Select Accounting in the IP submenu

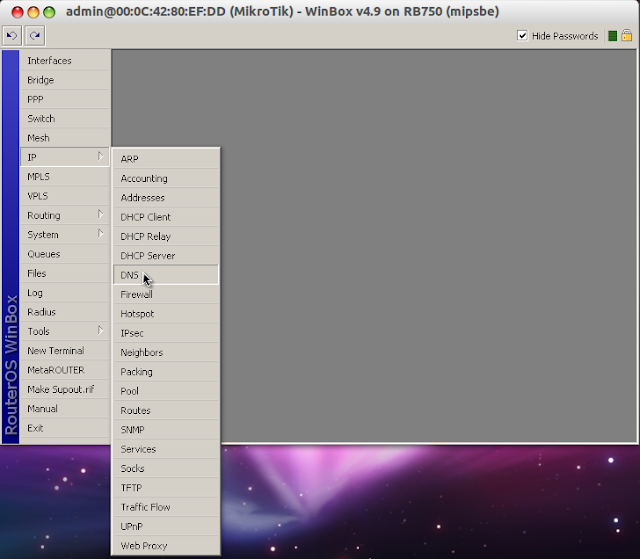pyautogui.click(x=166, y=178)
